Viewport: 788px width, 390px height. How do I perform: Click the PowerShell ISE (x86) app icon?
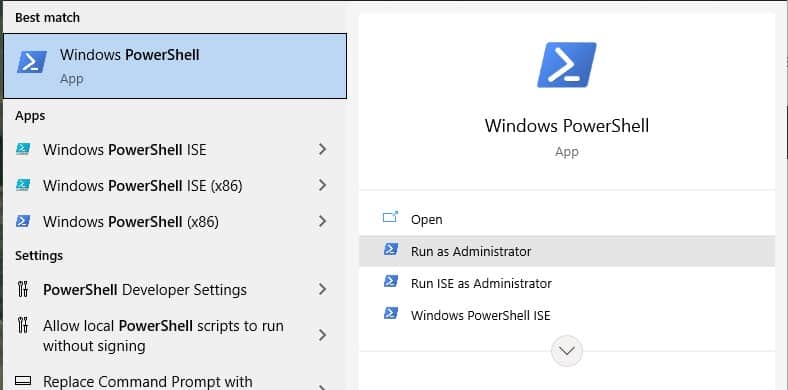23,185
